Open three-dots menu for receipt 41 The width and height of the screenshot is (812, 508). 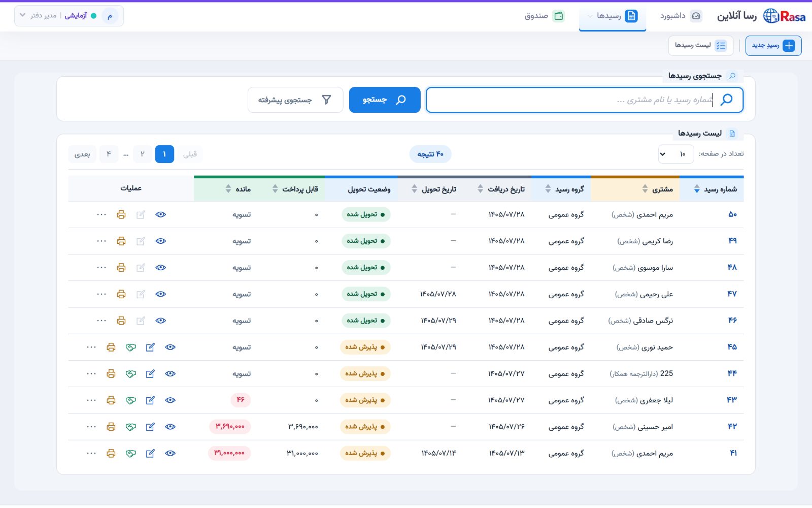(x=91, y=453)
